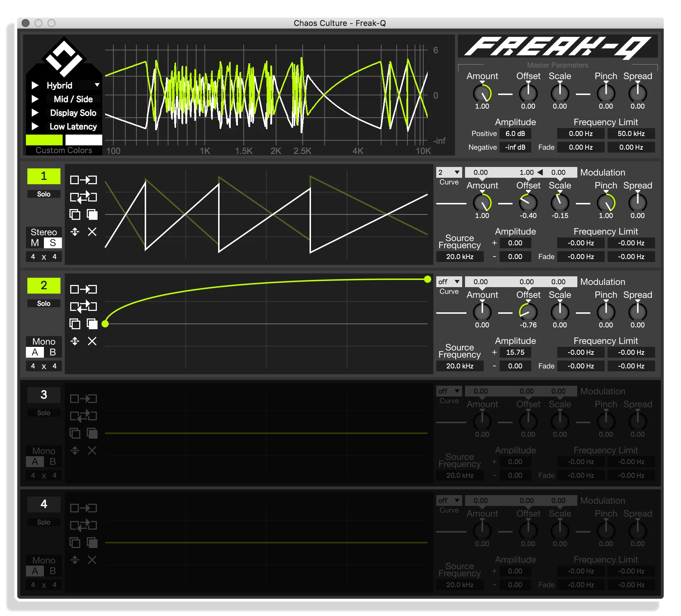This screenshot has height=616, width=681.
Task: Click band 1 copy outline icon
Action: (x=75, y=214)
